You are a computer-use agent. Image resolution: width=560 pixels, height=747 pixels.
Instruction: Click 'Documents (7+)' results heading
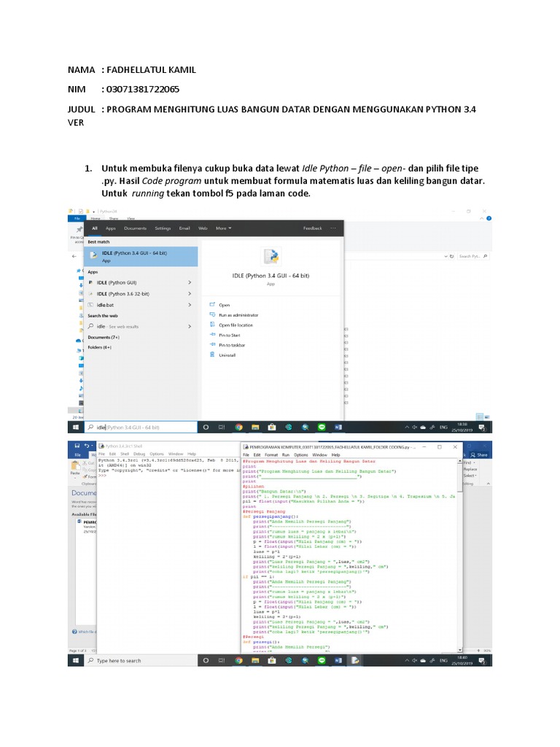104,337
